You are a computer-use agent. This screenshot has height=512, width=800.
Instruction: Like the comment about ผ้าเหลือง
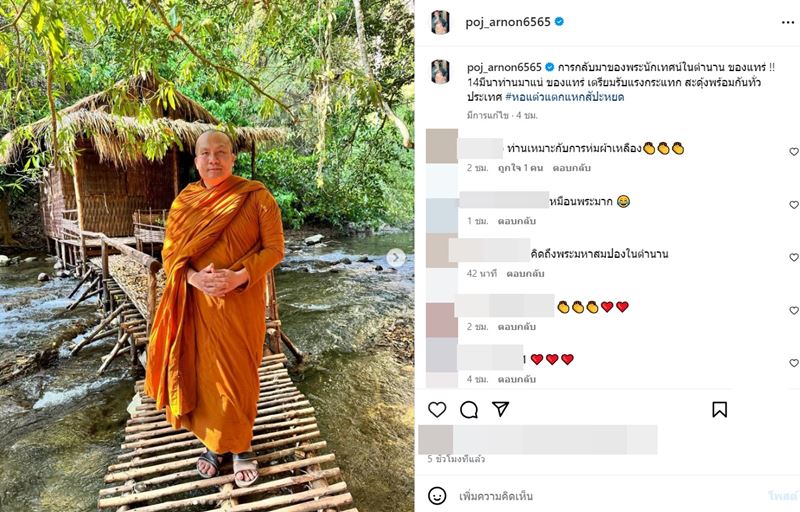(794, 152)
